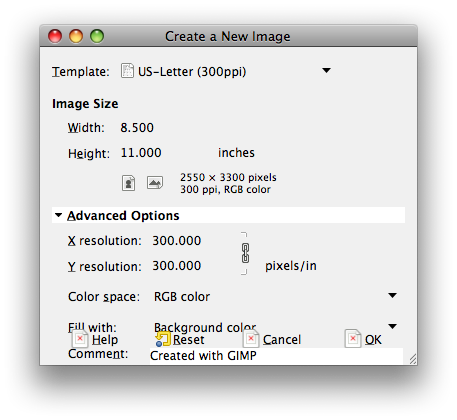Image resolution: width=457 pixels, height=420 pixels.
Task: Click the X resolution field
Action: click(x=177, y=241)
